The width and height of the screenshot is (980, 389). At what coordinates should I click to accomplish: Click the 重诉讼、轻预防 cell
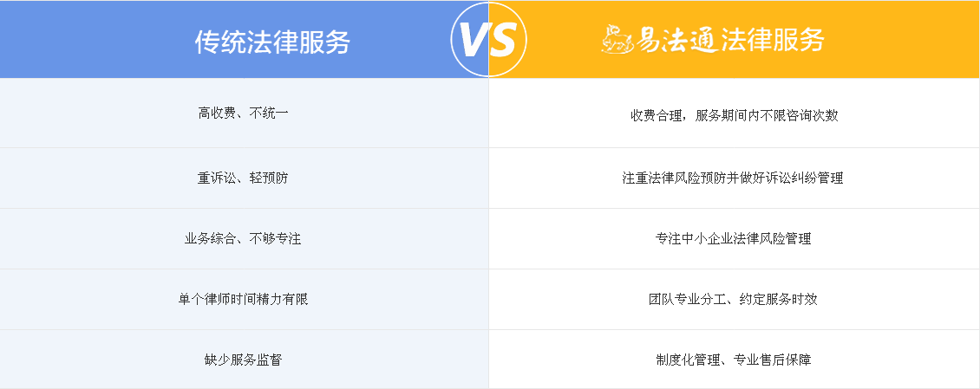(x=245, y=178)
